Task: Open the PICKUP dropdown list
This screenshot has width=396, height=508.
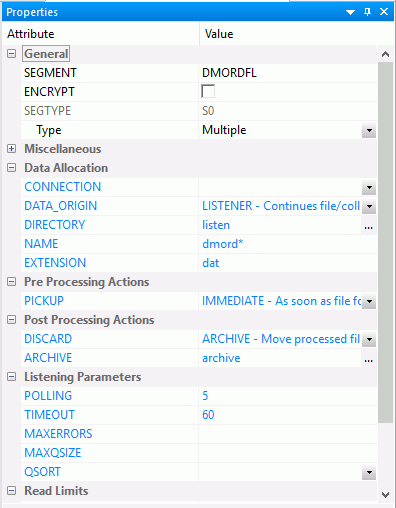Action: tap(369, 301)
